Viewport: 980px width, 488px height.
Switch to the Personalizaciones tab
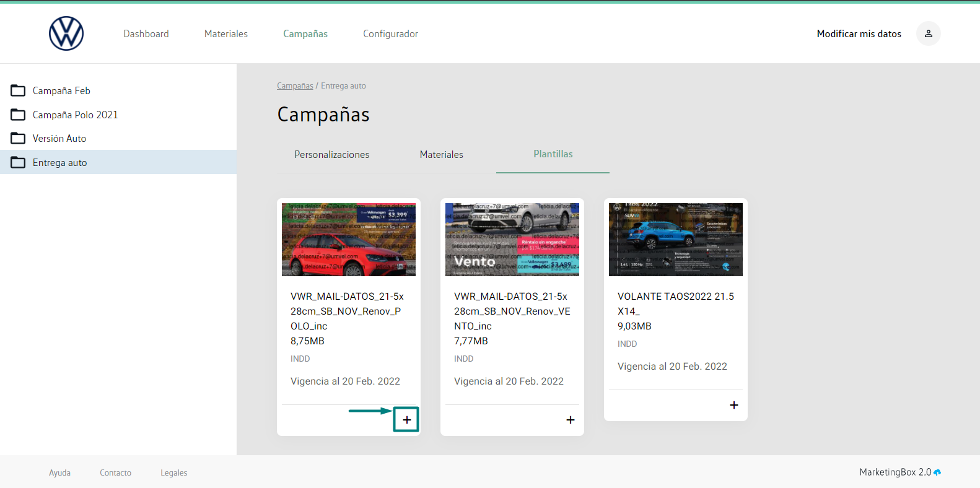pos(332,154)
